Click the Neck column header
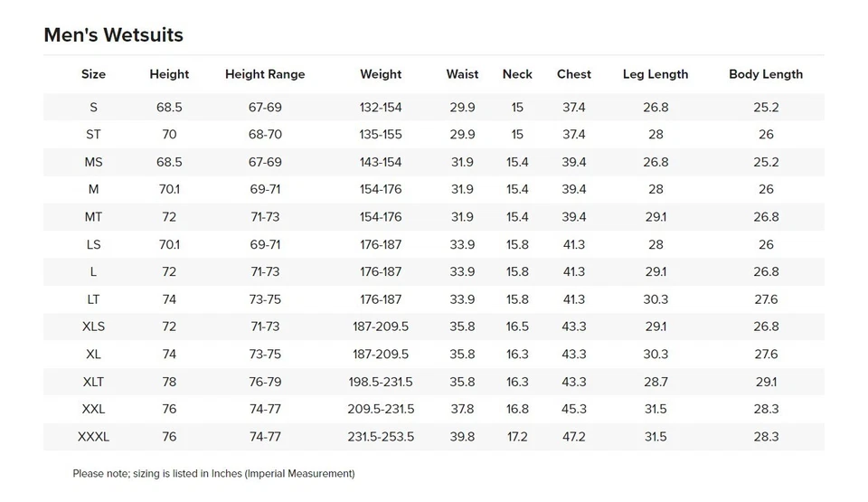Viewport: 868px width, 502px height. click(517, 74)
